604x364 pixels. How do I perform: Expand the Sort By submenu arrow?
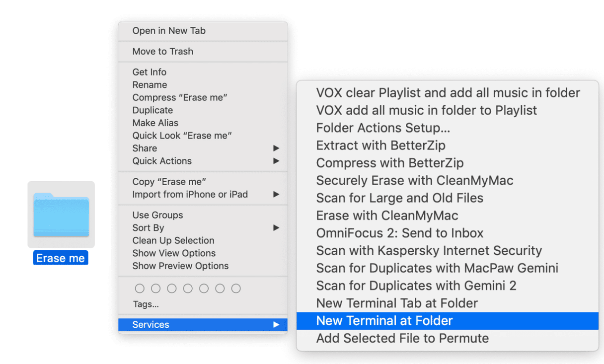tap(276, 228)
